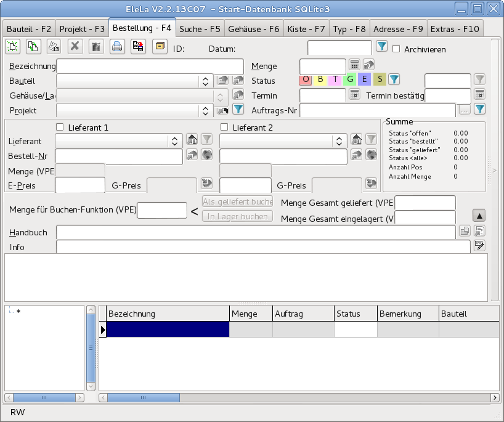
Task: Edit the Info text with the pencil icon
Action: [479, 246]
